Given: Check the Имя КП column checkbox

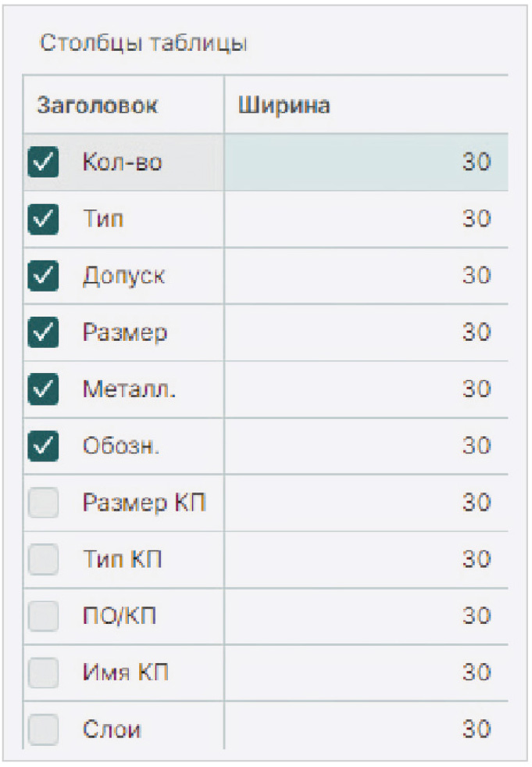Looking at the screenshot, I should coord(43,673).
